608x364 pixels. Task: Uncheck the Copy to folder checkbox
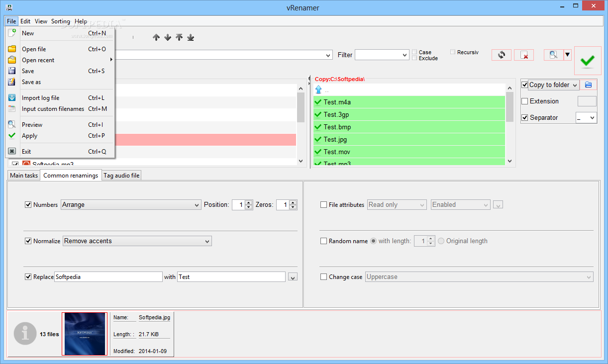[524, 85]
